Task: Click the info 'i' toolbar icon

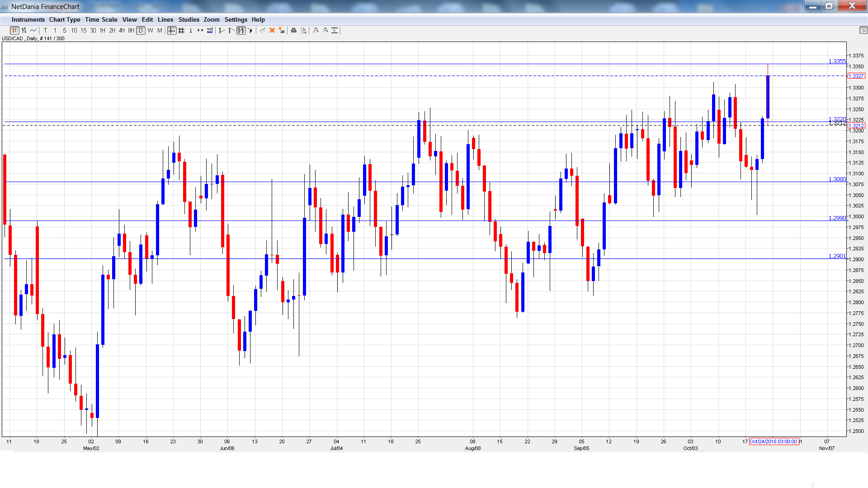Action: 191,30
